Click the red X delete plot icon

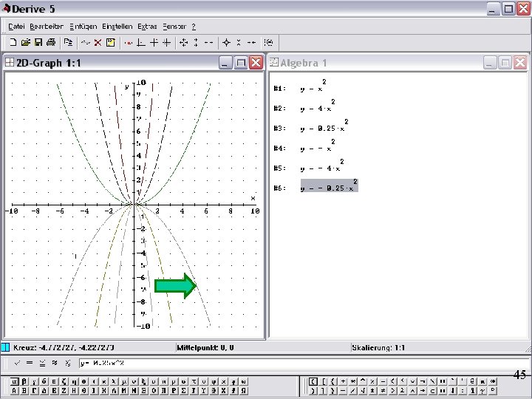point(98,42)
